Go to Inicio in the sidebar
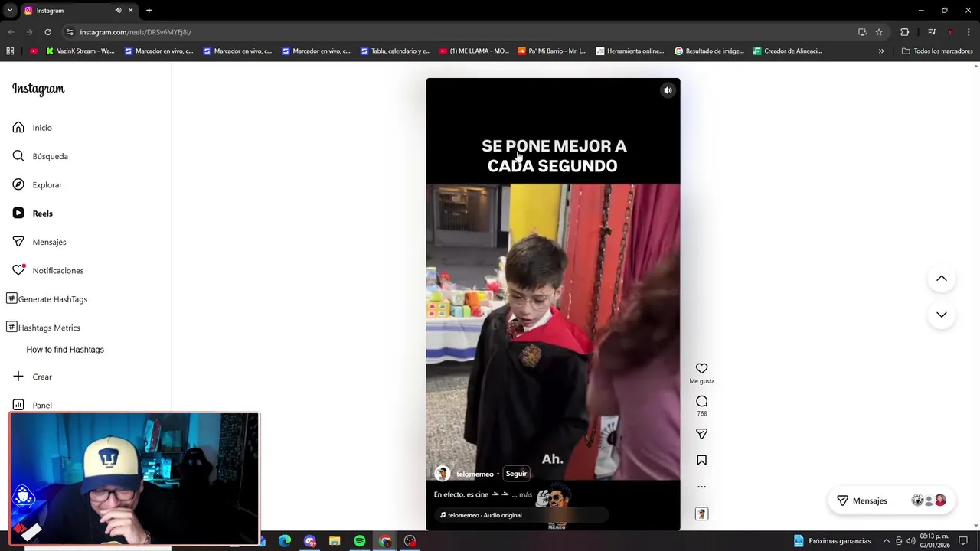Image resolution: width=980 pixels, height=551 pixels. pyautogui.click(x=42, y=128)
